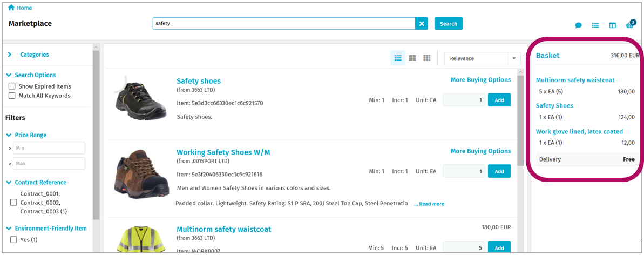Open Multinorm safety waistcoat in basket
This screenshot has width=644, height=255.
click(x=575, y=80)
